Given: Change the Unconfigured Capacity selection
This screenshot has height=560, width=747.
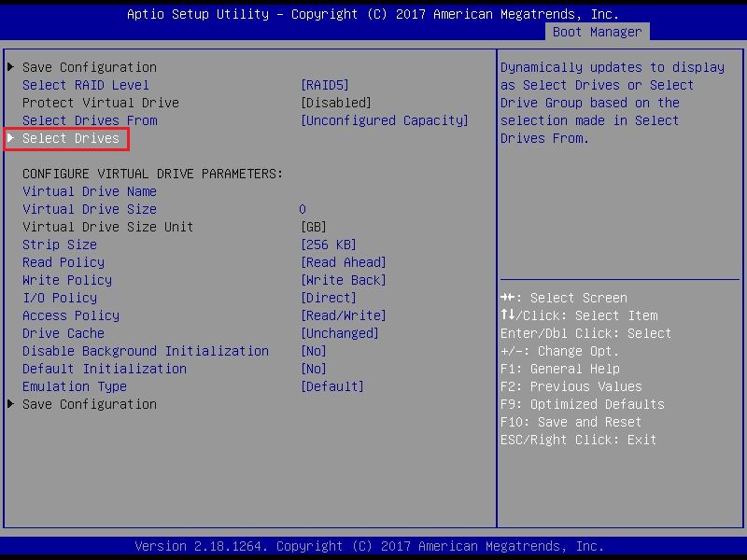Looking at the screenshot, I should coord(384,120).
